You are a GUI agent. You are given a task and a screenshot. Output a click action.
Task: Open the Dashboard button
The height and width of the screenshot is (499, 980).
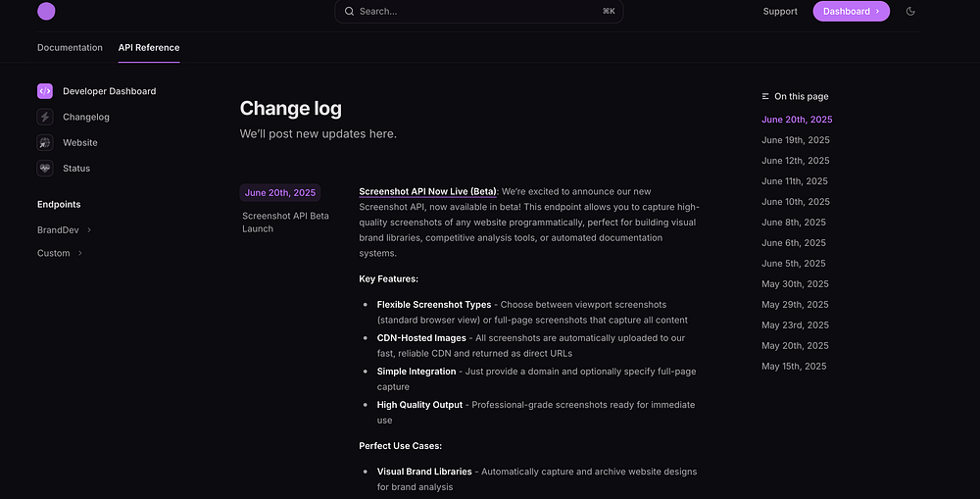tap(851, 12)
